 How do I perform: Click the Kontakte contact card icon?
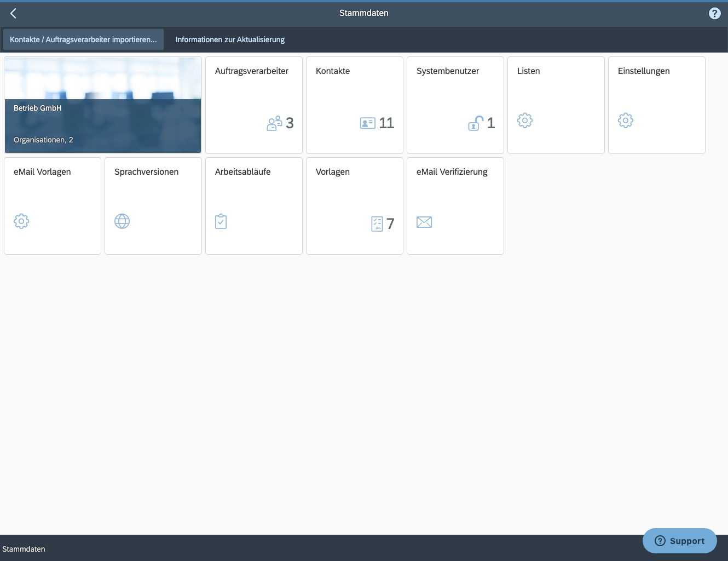(x=368, y=122)
